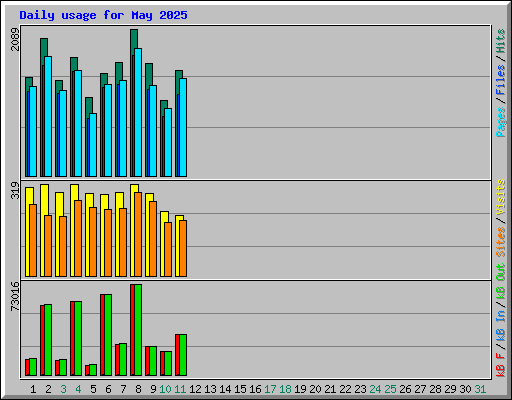The image size is (512, 400).
Task: Click the day 4 green kB bar
Action: (78, 339)
